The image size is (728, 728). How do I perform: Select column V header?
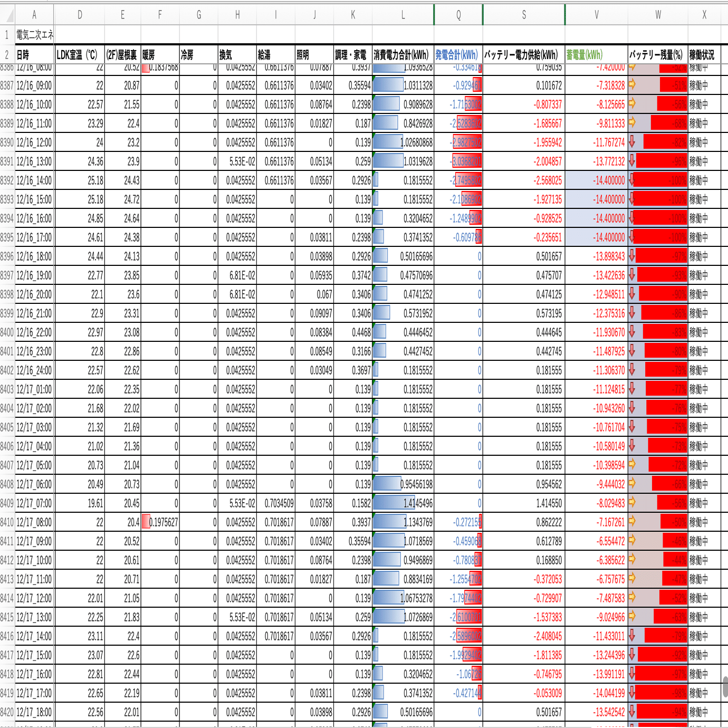tap(597, 15)
